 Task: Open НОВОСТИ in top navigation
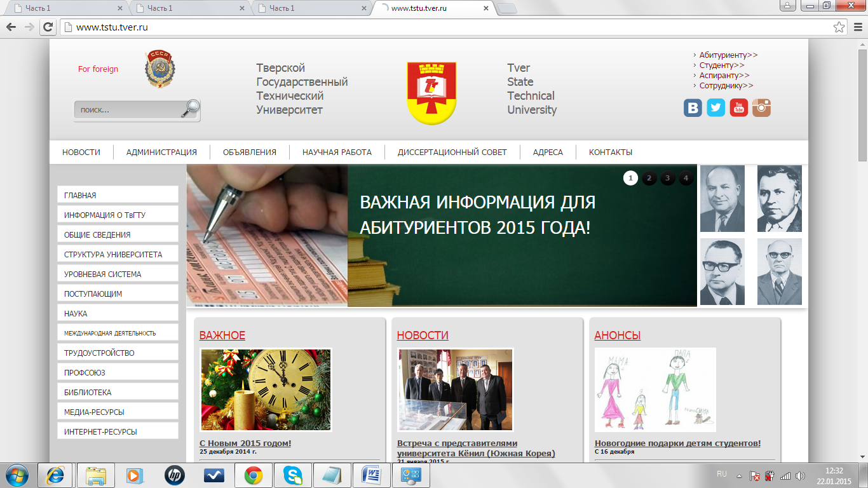point(81,152)
